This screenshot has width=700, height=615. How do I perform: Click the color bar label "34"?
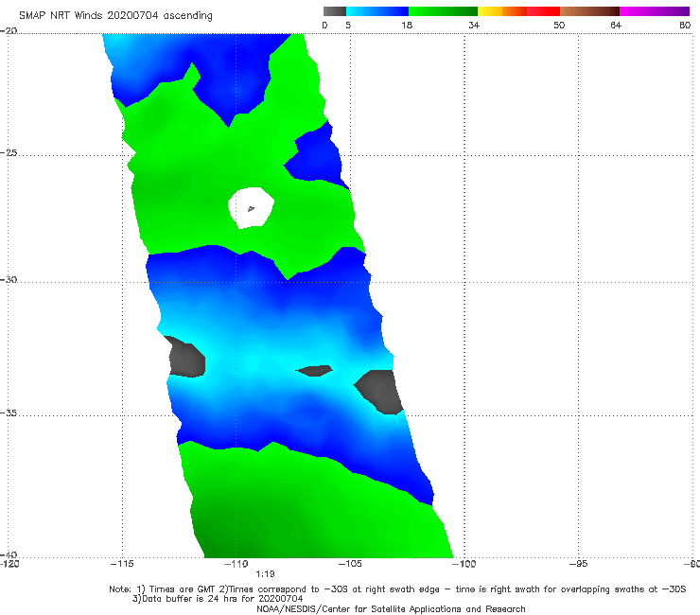tap(474, 26)
